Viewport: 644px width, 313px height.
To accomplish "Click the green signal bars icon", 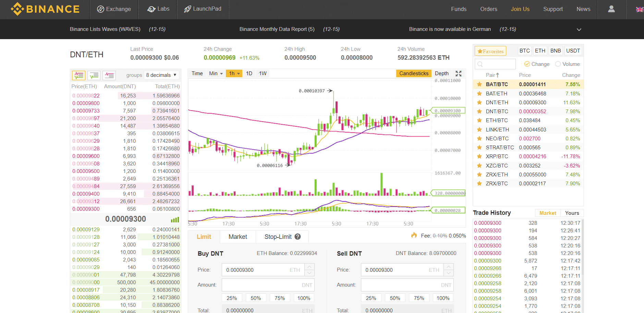I will tap(175, 220).
